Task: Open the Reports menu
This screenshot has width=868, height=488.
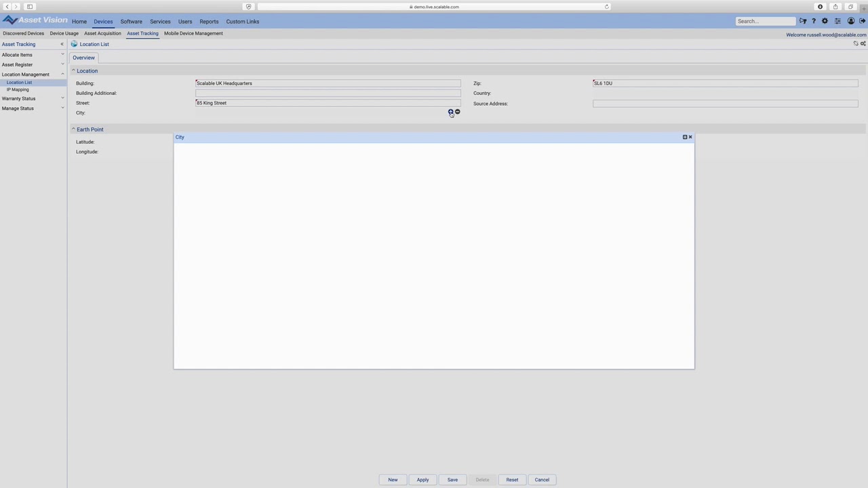Action: tap(209, 22)
